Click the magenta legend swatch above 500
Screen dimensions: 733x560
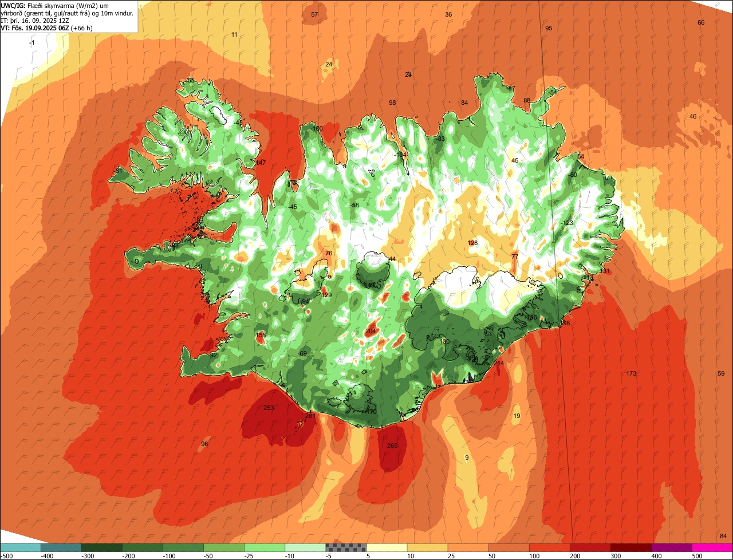(712, 547)
